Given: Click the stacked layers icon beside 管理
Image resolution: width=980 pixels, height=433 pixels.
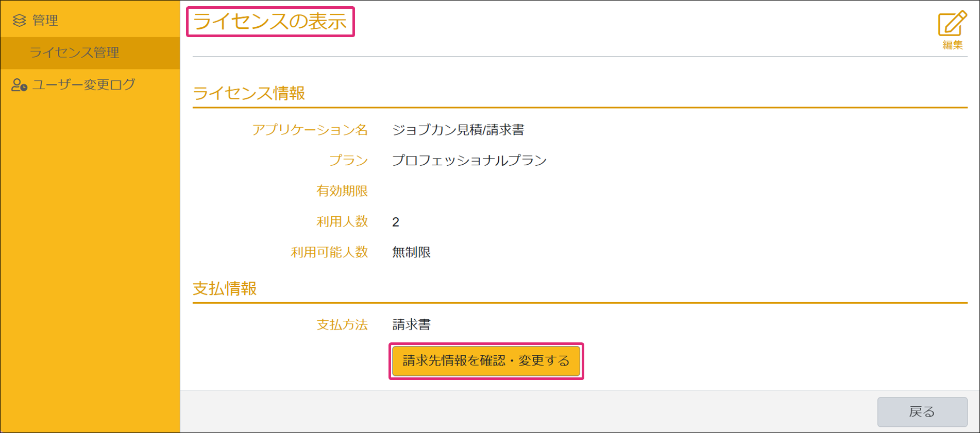Looking at the screenshot, I should 19,21.
